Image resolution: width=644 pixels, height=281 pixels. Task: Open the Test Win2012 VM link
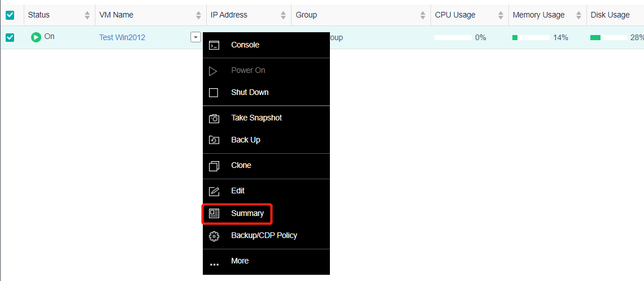tap(122, 37)
